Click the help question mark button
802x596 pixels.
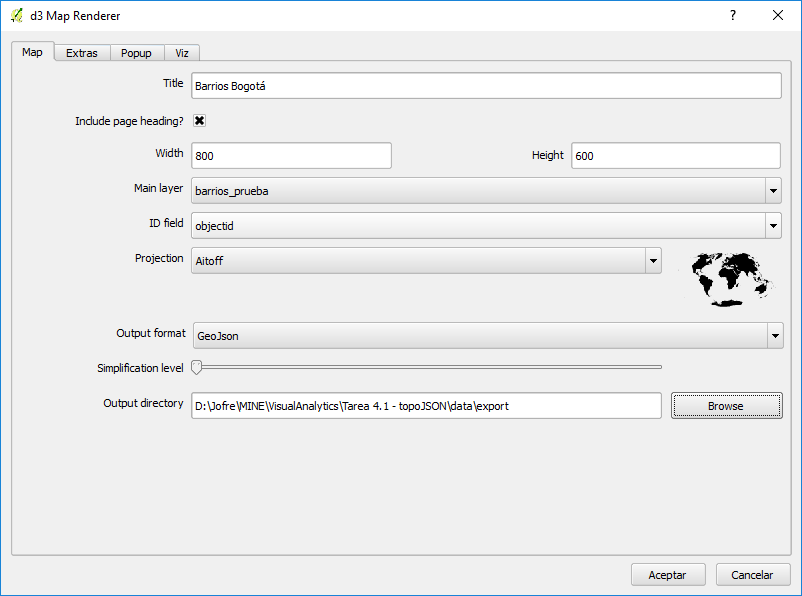point(732,15)
